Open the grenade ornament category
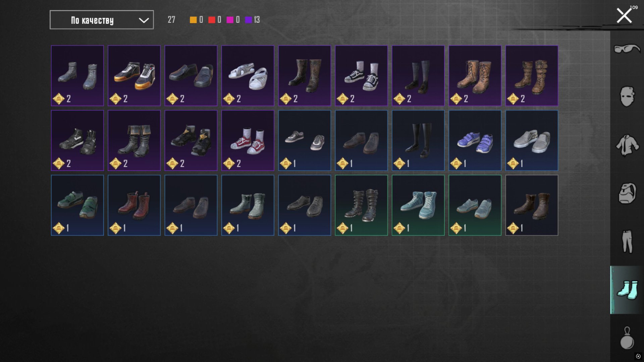 (627, 338)
